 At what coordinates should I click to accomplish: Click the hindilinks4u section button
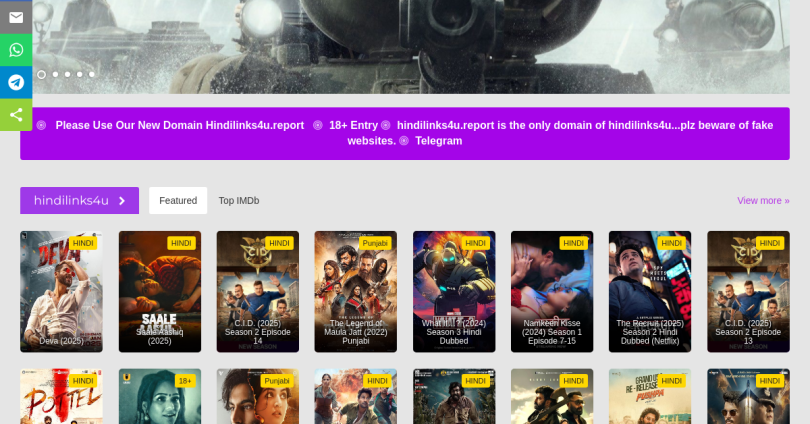(80, 200)
